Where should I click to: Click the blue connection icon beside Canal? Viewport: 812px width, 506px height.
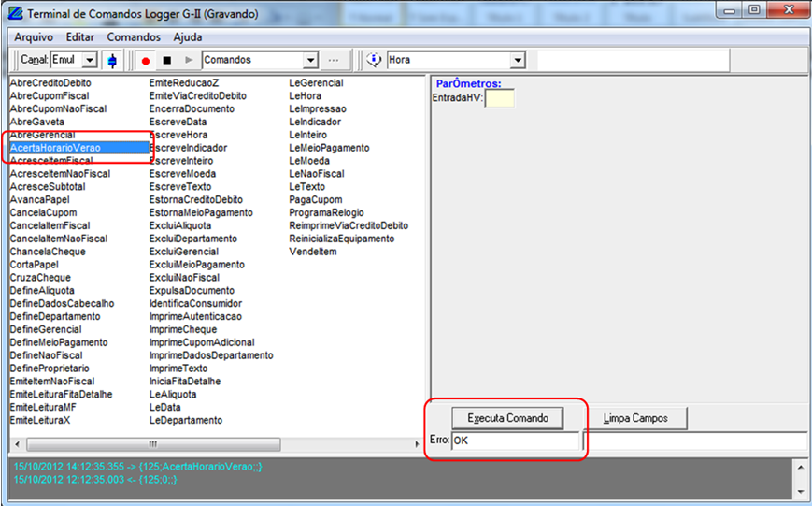click(x=113, y=60)
